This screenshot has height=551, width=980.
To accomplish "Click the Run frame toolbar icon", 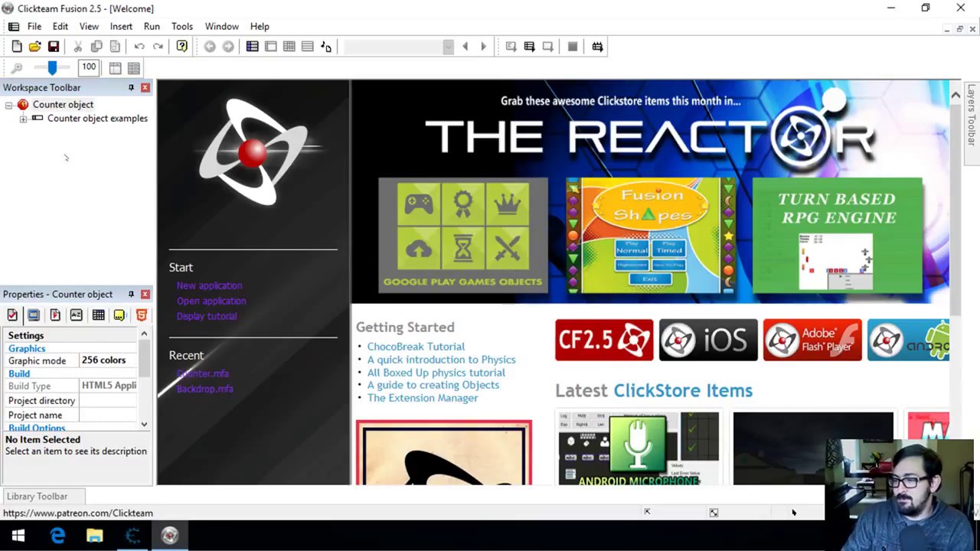I will (547, 47).
